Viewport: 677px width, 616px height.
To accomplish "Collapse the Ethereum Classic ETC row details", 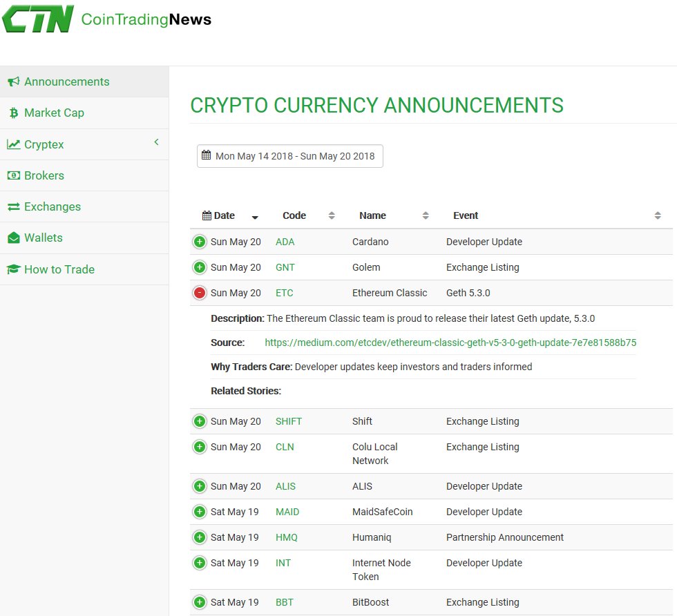I will pos(200,293).
